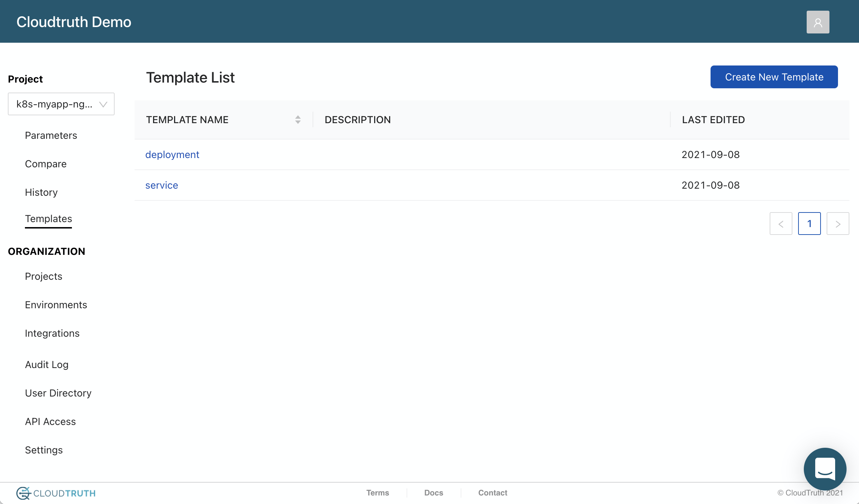
Task: Expand the k8s-myapp project dropdown
Action: coord(61,104)
